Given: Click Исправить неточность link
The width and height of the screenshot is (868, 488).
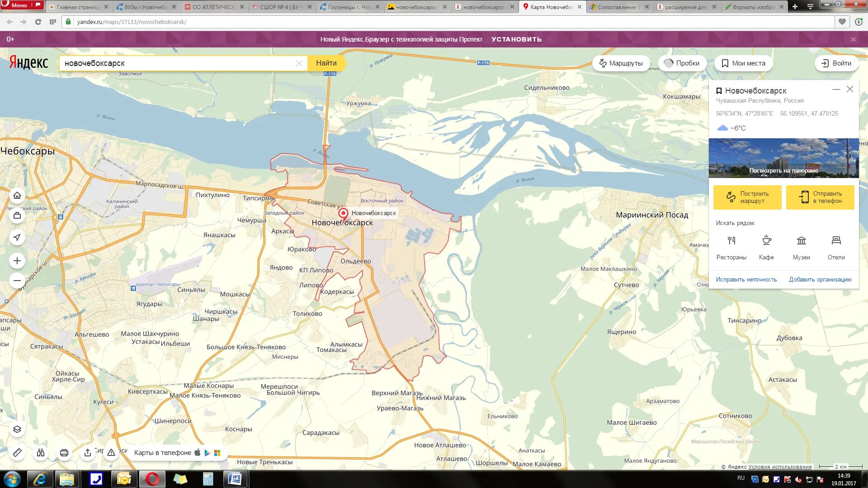Looking at the screenshot, I should tap(746, 280).
